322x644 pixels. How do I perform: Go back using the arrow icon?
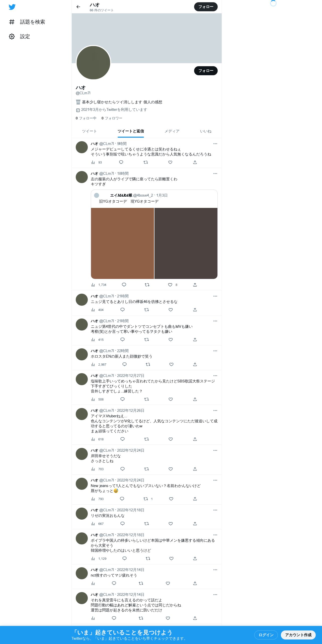pos(78,7)
